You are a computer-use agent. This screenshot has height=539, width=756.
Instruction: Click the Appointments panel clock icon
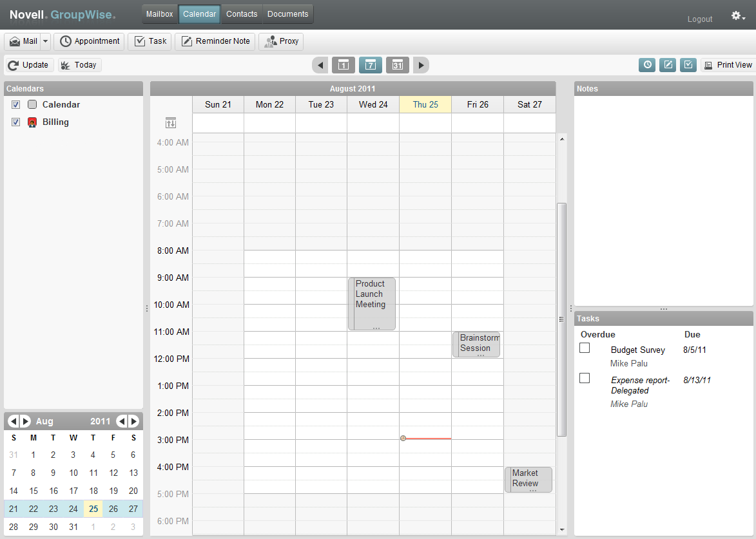coord(646,64)
